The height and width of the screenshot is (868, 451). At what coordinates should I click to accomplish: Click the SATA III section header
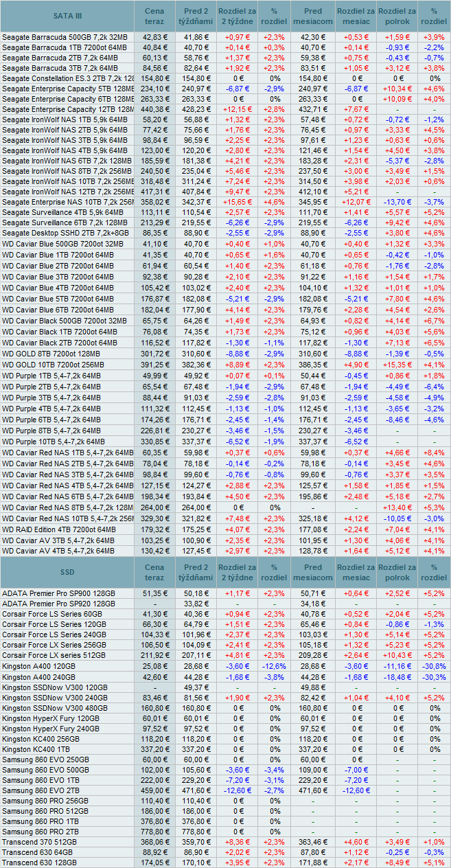pyautogui.click(x=67, y=16)
